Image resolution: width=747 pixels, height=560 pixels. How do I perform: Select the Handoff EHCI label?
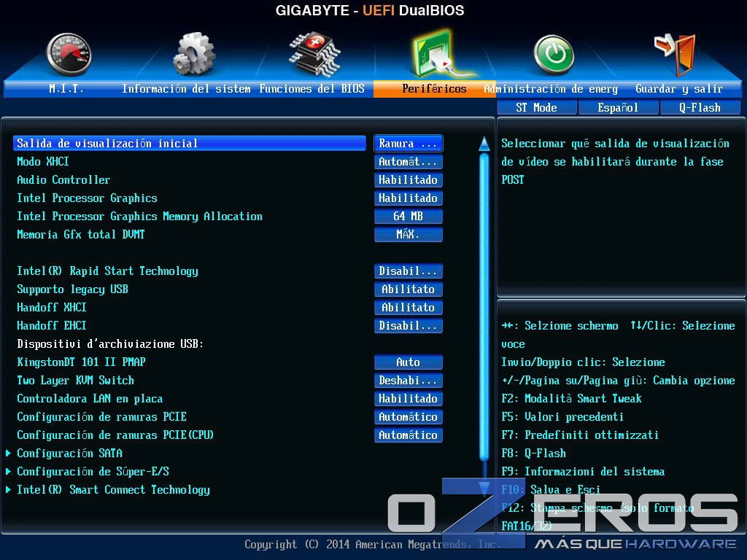[x=52, y=326]
